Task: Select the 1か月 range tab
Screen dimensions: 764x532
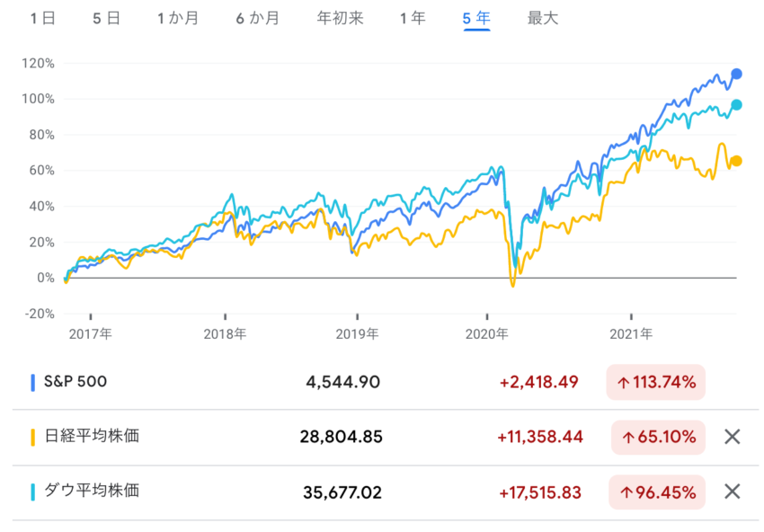Action: (177, 18)
